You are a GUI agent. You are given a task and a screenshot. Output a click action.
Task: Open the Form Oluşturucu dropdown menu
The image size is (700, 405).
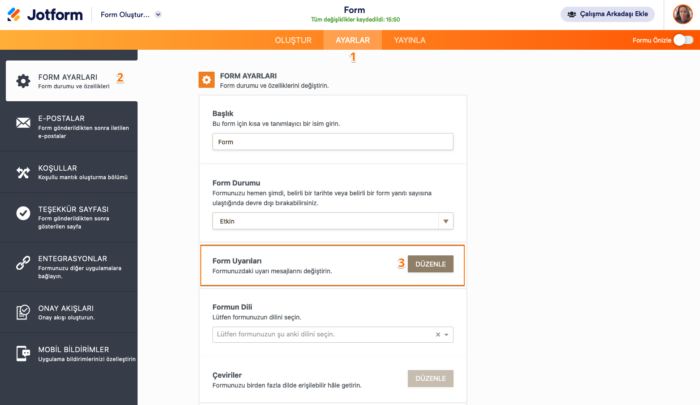pos(132,15)
